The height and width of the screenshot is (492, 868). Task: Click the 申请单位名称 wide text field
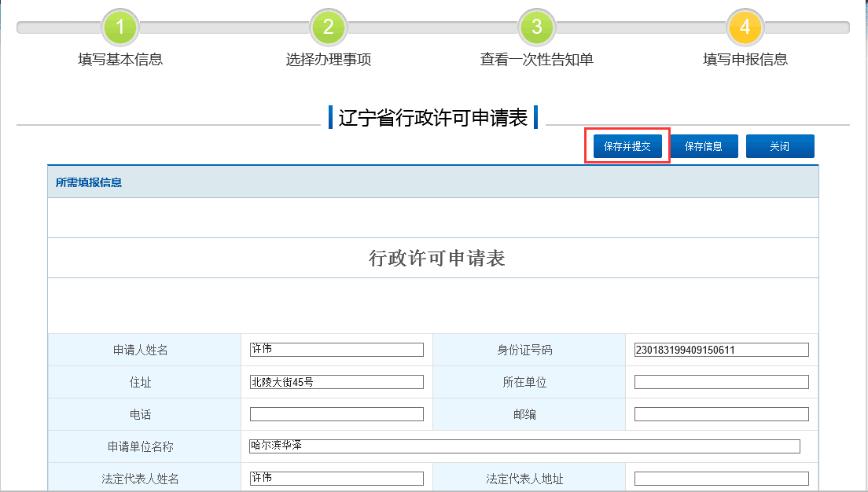click(x=524, y=446)
